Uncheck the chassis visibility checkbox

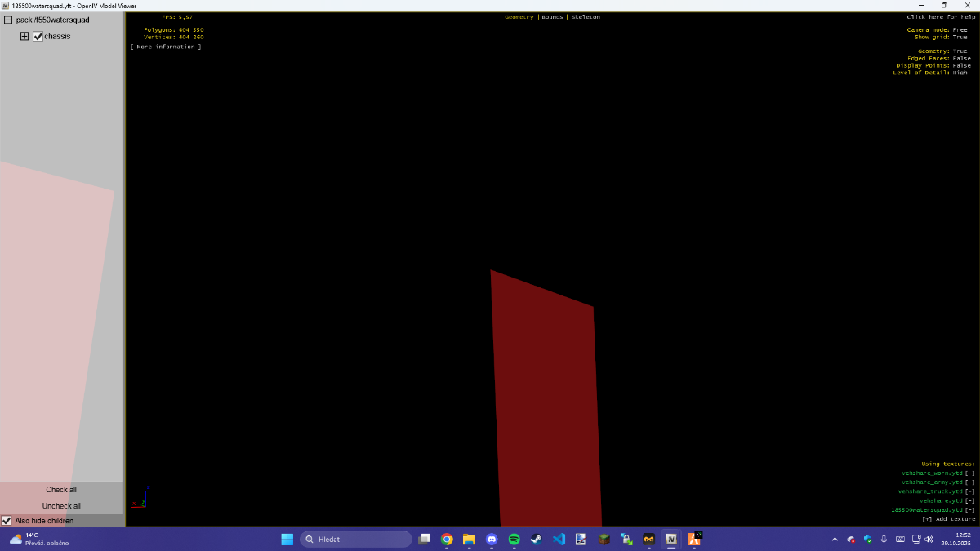click(38, 37)
